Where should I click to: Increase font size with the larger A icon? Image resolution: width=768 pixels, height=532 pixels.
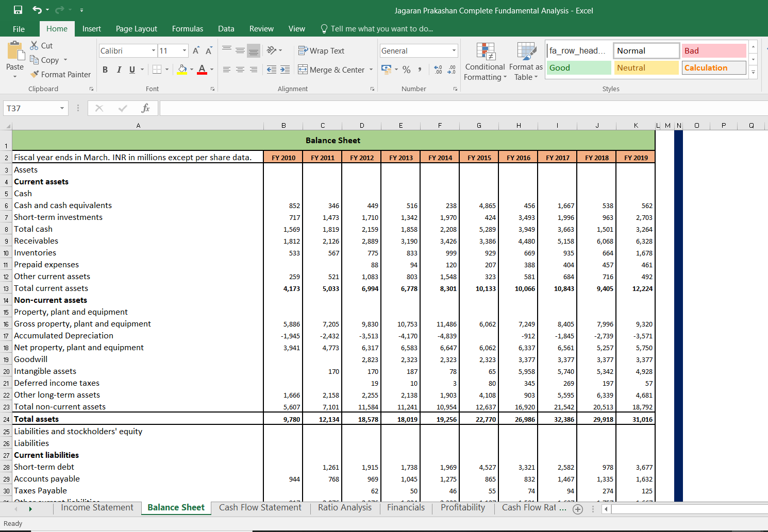tap(196, 50)
